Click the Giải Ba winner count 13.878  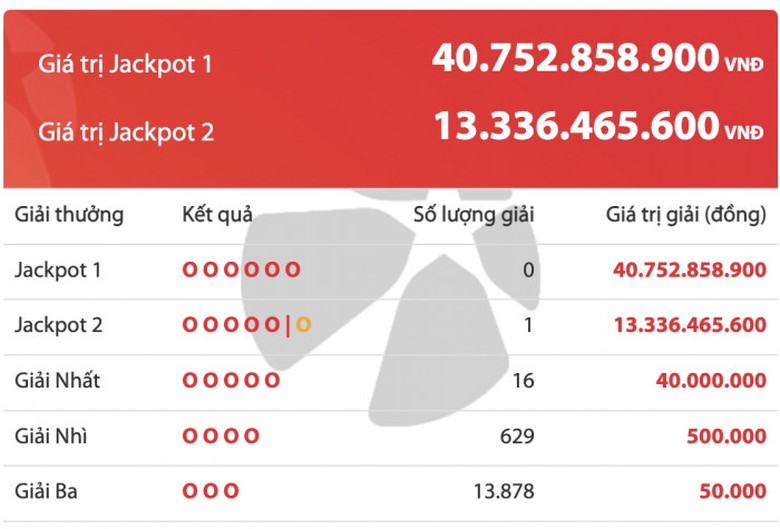coord(504,491)
